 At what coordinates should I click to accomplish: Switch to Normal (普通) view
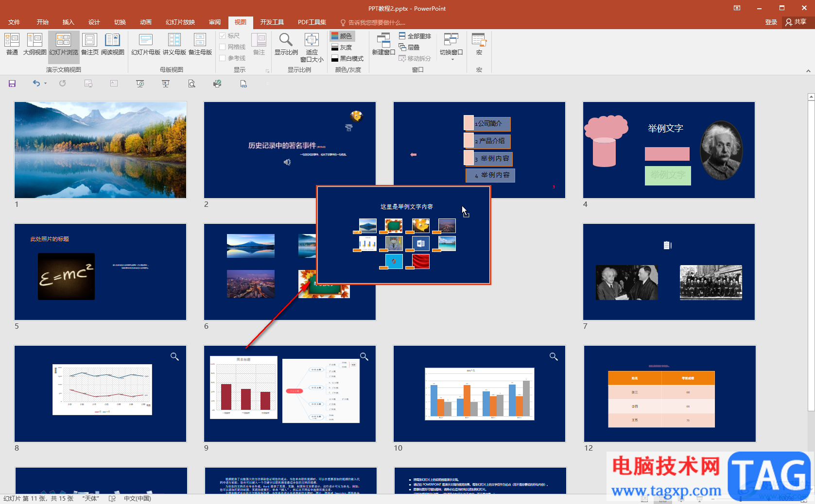[x=12, y=44]
